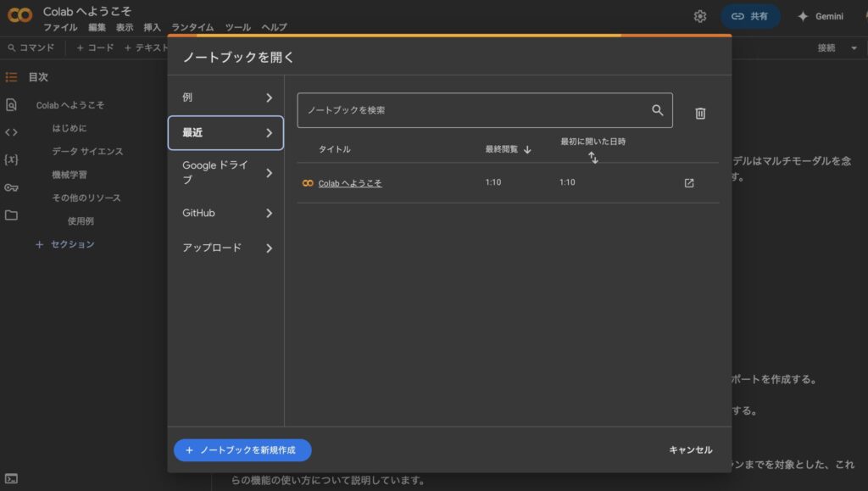Image resolution: width=868 pixels, height=491 pixels.
Task: Add a code cell with コード
Action: 95,48
